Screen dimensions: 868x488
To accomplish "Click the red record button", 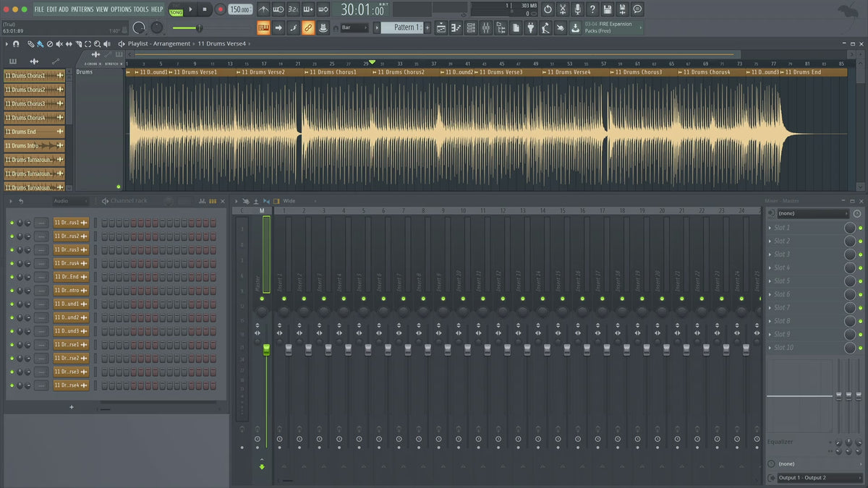I will (220, 9).
